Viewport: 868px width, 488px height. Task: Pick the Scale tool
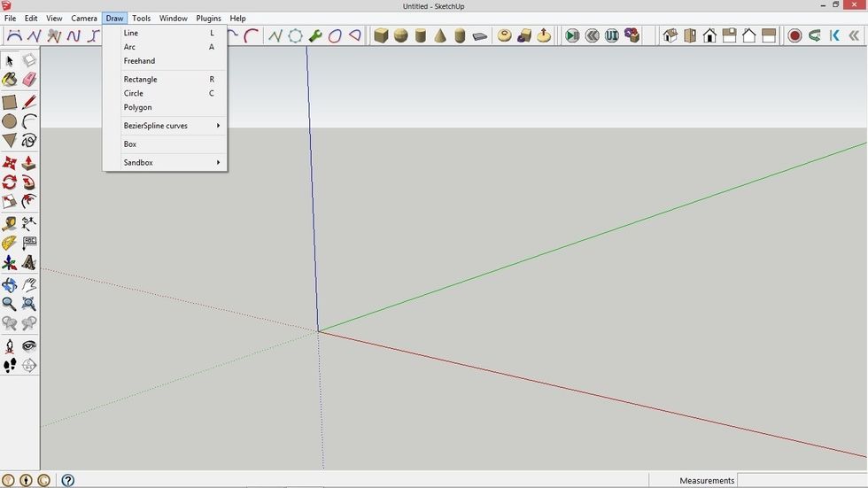[10, 201]
